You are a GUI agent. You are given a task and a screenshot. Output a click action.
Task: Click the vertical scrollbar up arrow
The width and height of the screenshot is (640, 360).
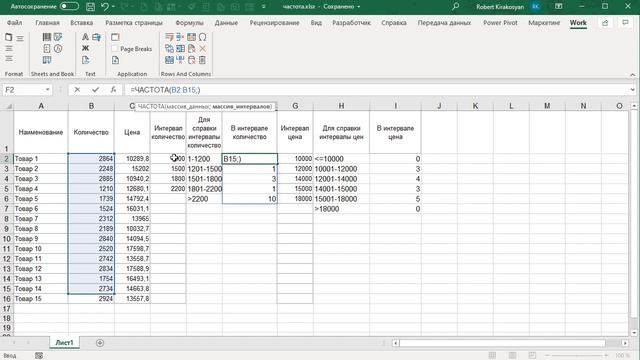tap(633, 106)
